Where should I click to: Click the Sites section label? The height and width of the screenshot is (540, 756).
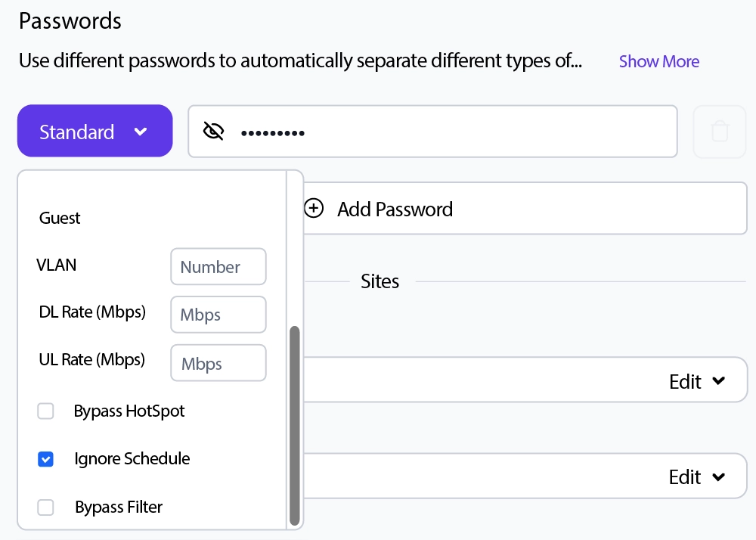point(380,281)
